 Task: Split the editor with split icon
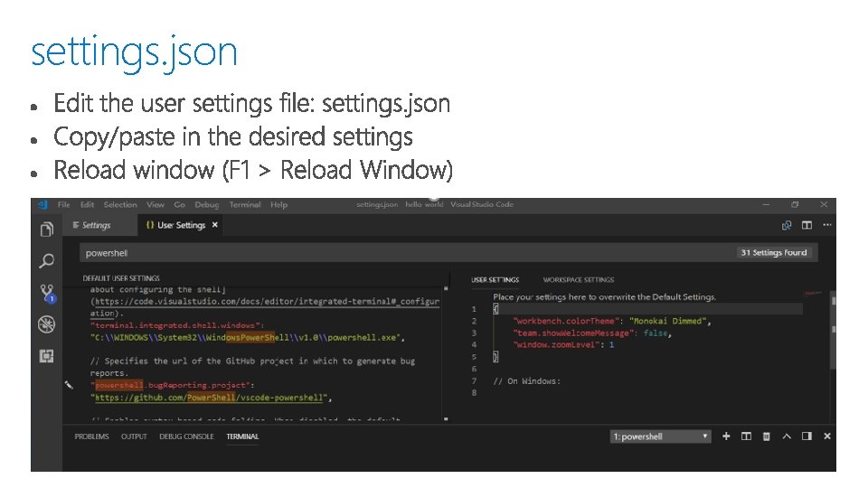[807, 225]
